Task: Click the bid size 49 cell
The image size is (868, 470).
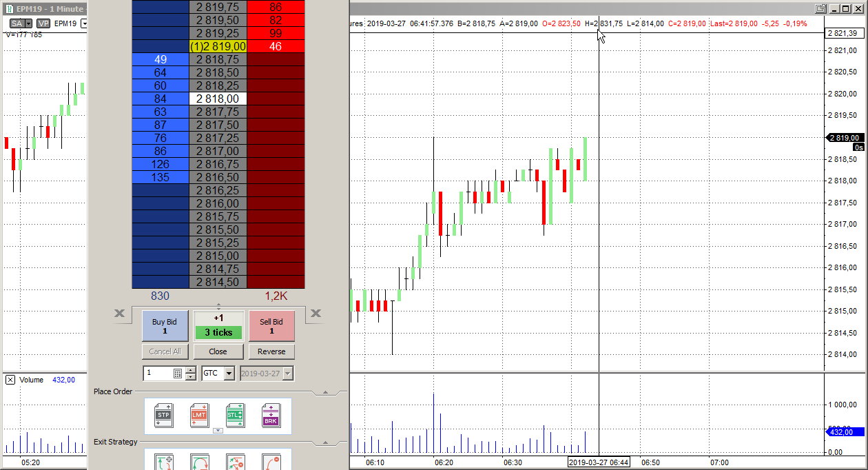Action: click(x=160, y=59)
